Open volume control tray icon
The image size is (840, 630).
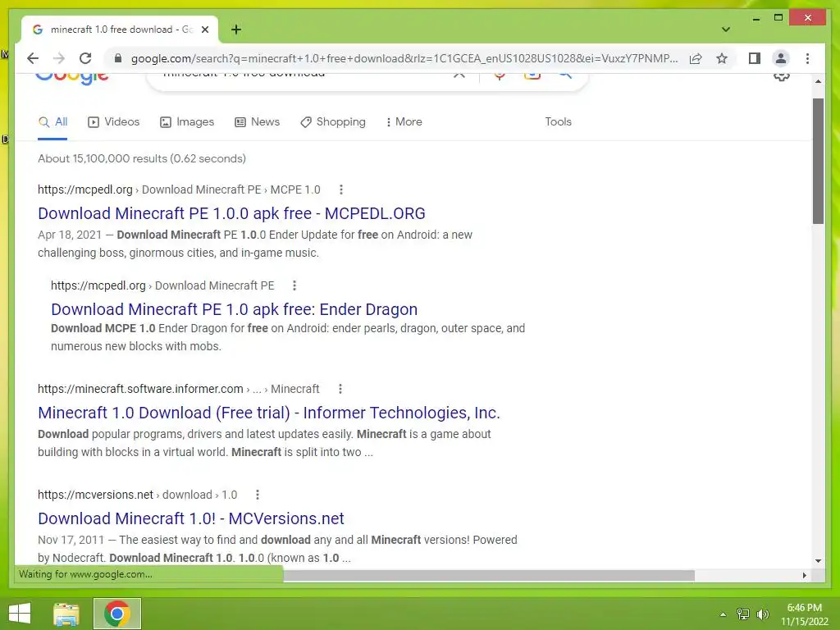click(762, 614)
